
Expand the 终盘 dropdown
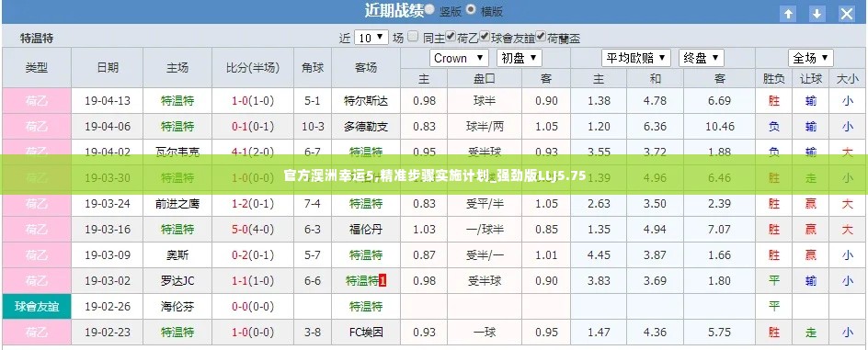pos(702,58)
